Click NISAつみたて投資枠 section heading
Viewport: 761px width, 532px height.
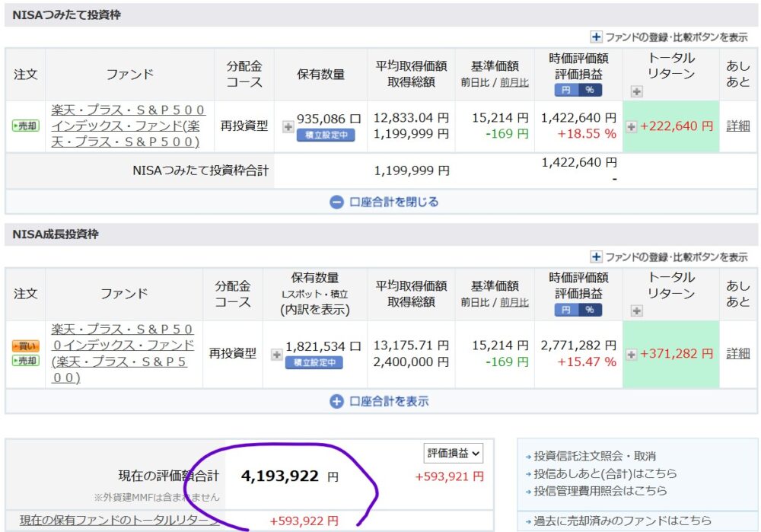click(x=66, y=15)
